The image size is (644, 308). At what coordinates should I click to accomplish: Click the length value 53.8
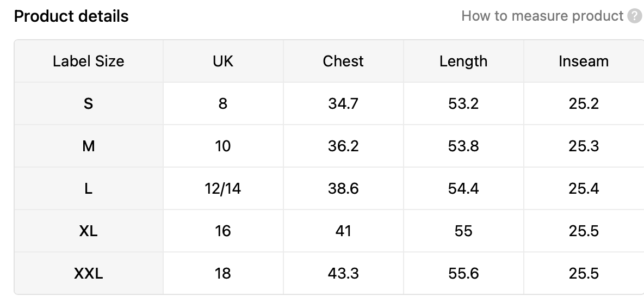click(x=463, y=146)
